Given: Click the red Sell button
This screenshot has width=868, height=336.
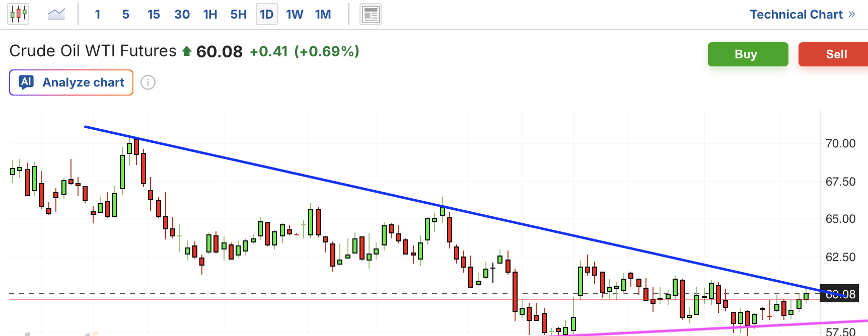Looking at the screenshot, I should click(833, 54).
